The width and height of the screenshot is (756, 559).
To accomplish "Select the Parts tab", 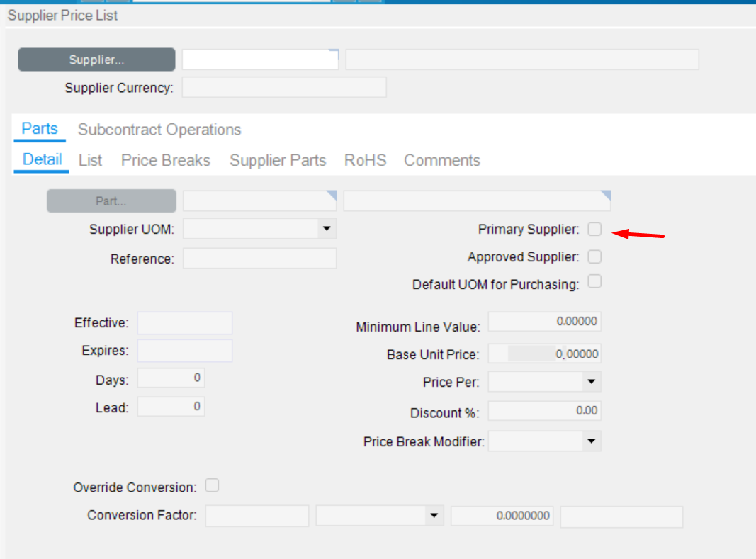I will point(39,128).
